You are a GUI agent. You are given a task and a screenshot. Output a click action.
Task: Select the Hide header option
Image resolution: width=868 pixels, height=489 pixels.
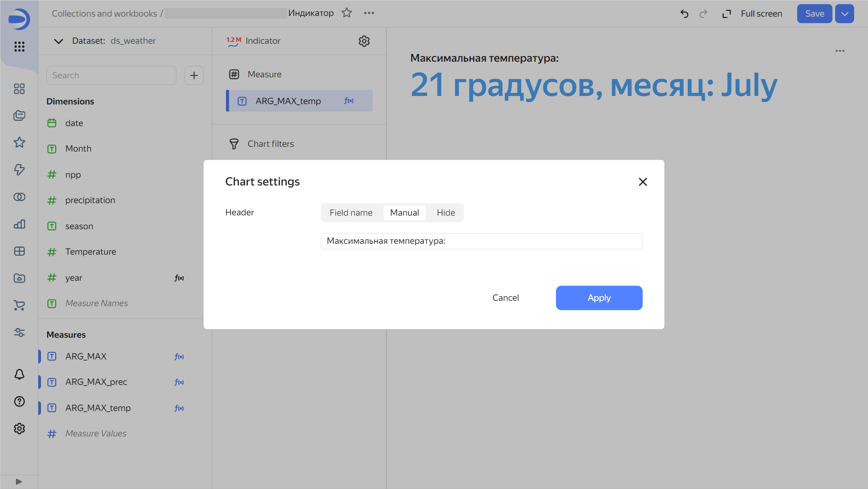click(x=446, y=213)
